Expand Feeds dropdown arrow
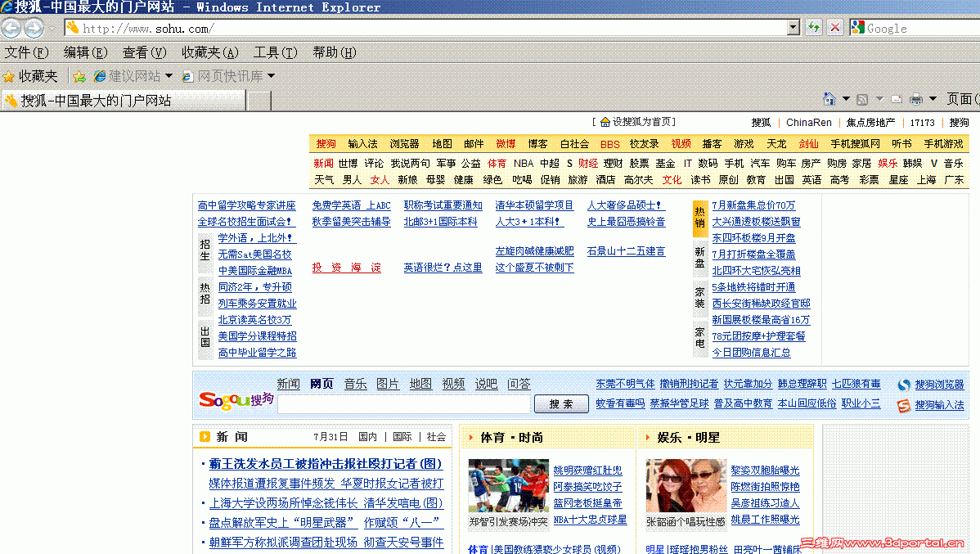980x554 pixels. click(x=879, y=99)
